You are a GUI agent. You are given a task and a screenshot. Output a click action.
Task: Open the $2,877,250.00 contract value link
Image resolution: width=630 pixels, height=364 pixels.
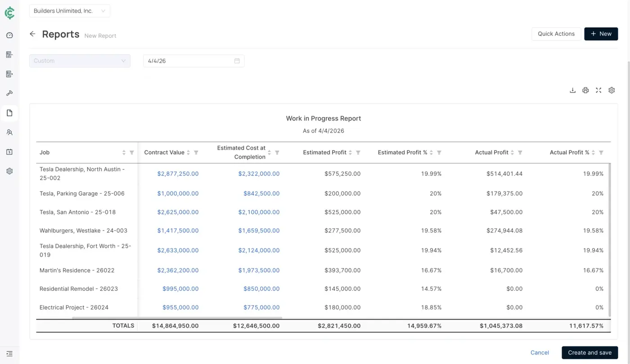click(x=178, y=174)
